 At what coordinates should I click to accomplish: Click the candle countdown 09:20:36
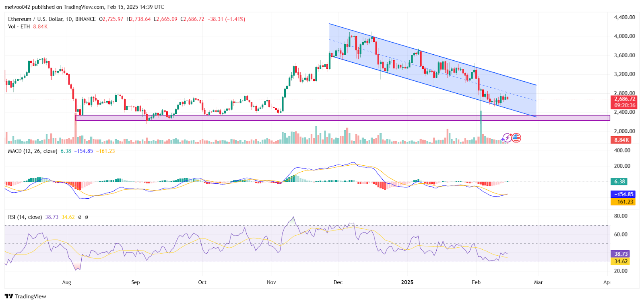point(624,105)
